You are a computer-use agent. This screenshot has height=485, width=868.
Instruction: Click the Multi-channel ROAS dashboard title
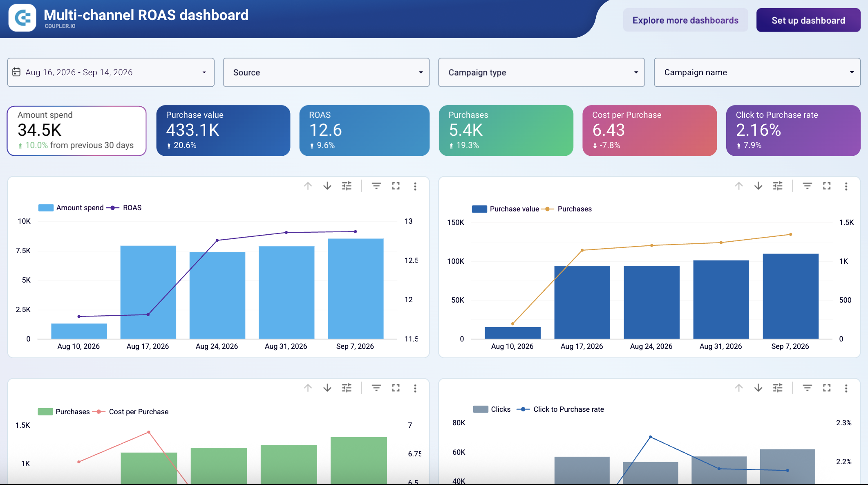pyautogui.click(x=146, y=15)
